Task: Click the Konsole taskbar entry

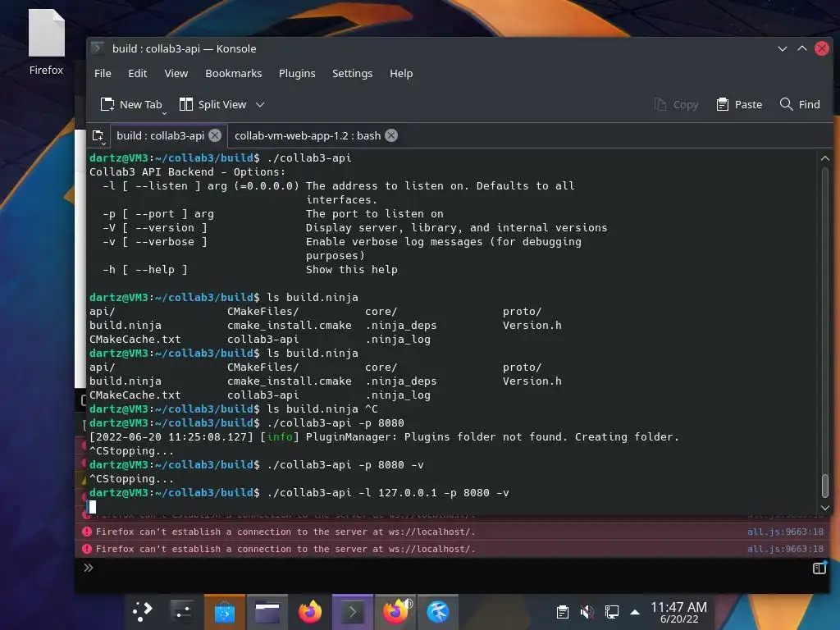Action: click(353, 611)
